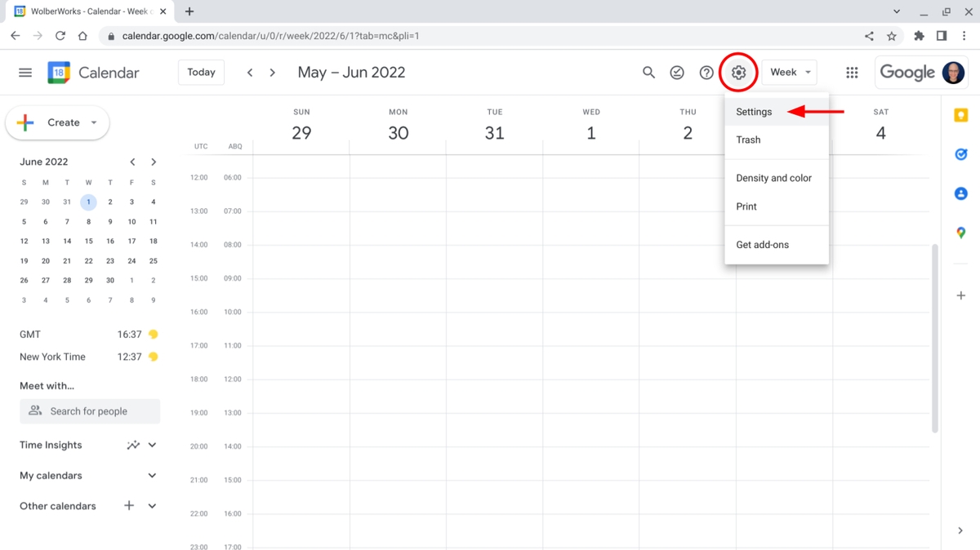The image size is (980, 550).
Task: Select Settings from the gear menu
Action: (753, 112)
